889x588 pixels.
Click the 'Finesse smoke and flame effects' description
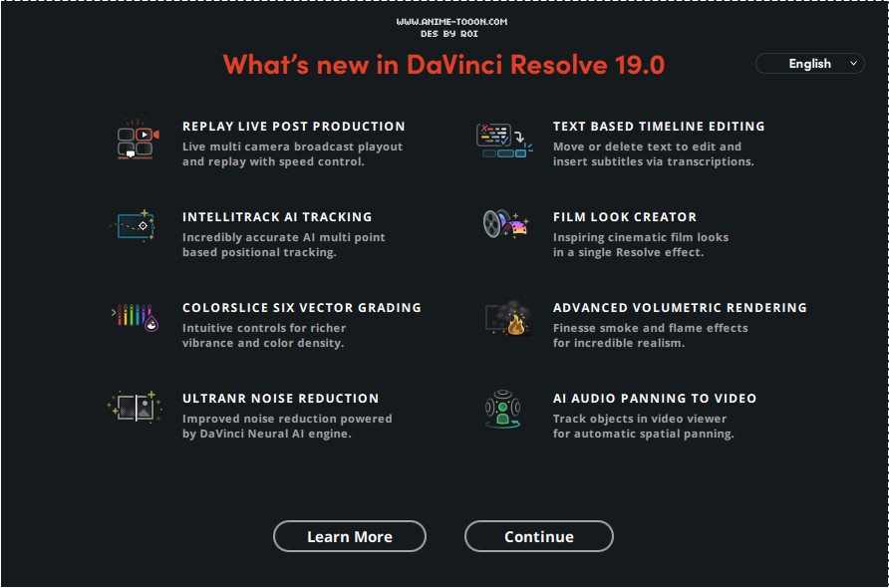[651, 328]
